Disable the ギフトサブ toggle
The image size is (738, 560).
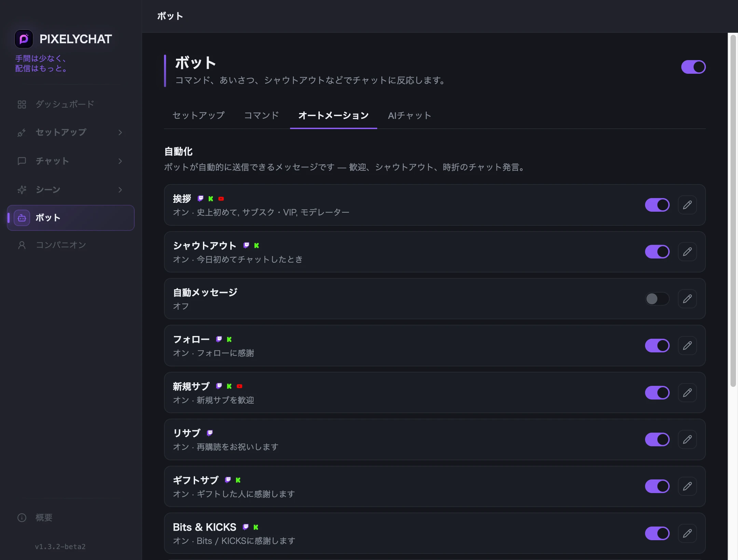(657, 486)
